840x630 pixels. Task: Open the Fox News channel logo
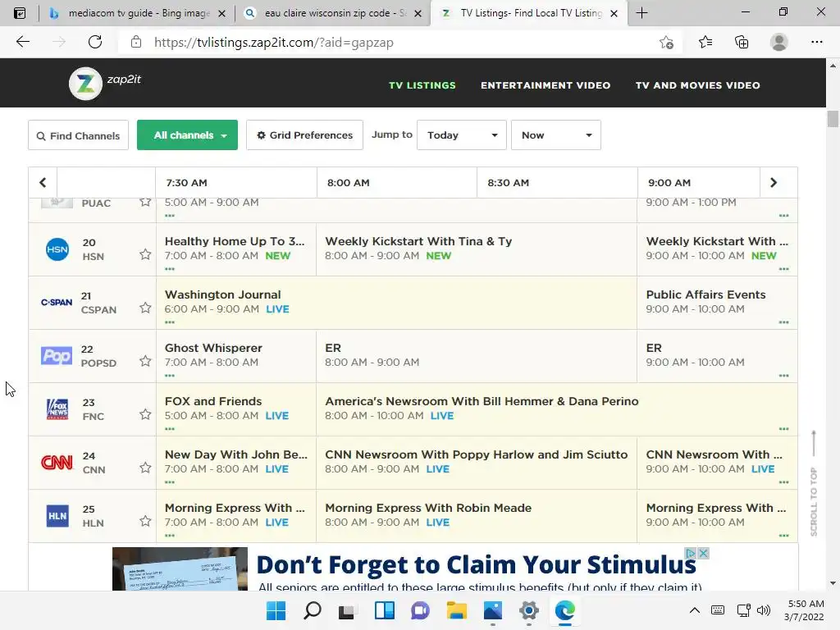tap(57, 409)
